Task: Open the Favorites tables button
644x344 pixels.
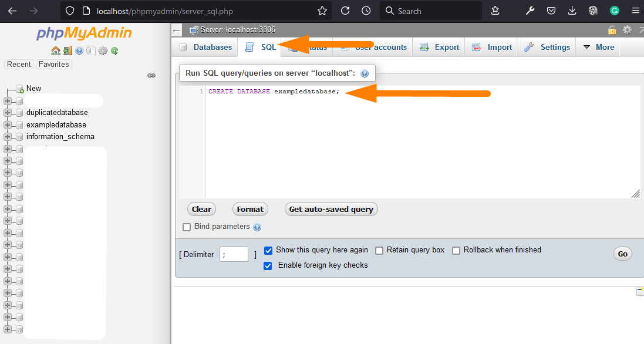Action: click(54, 65)
